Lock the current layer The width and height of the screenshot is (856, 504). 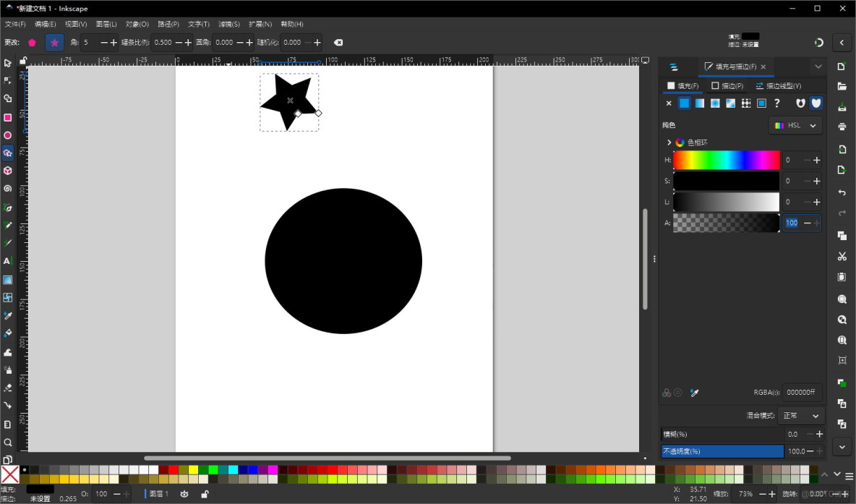point(203,494)
